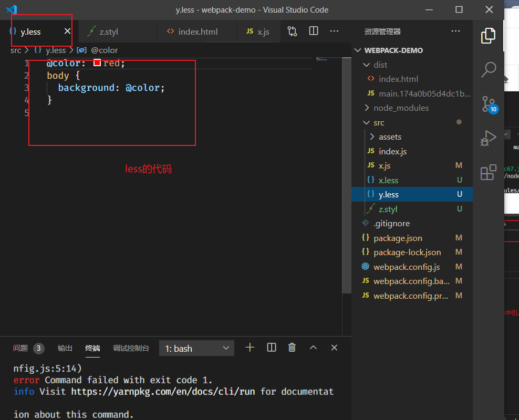
Task: Click the VS Code logo icon
Action: click(x=12, y=9)
